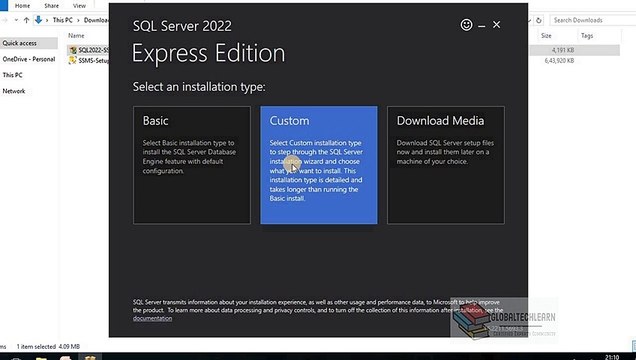Close the SQL Server 2022 installer
Screen dimensions: 636x360
pos(496,25)
